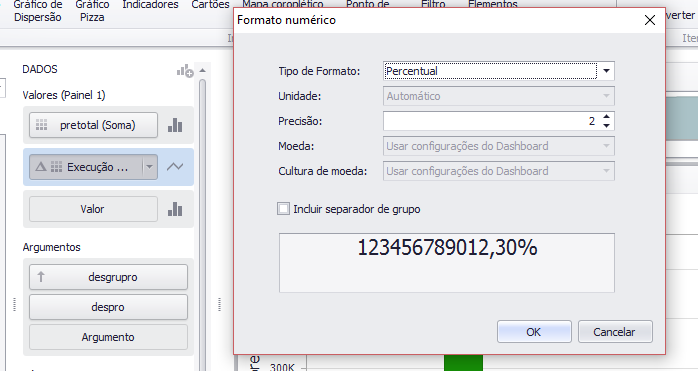
Task: Click add pane icon beside DADOS header
Action: coord(185,71)
